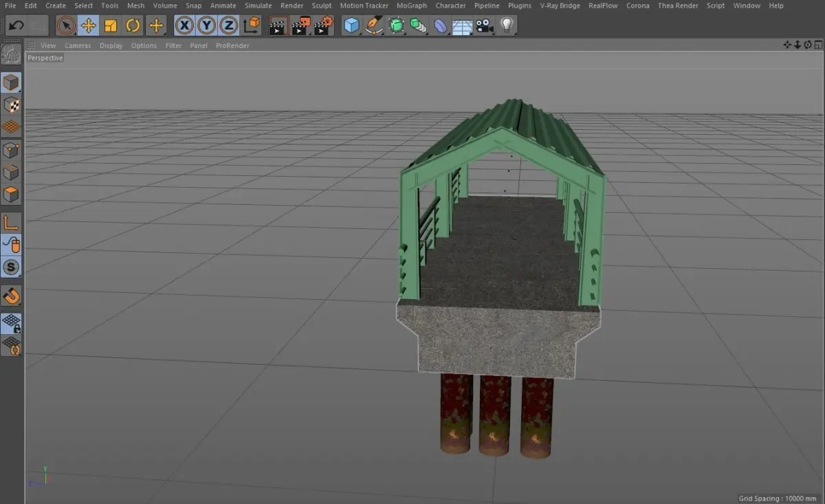Open the Floor environment palette

click(x=462, y=26)
